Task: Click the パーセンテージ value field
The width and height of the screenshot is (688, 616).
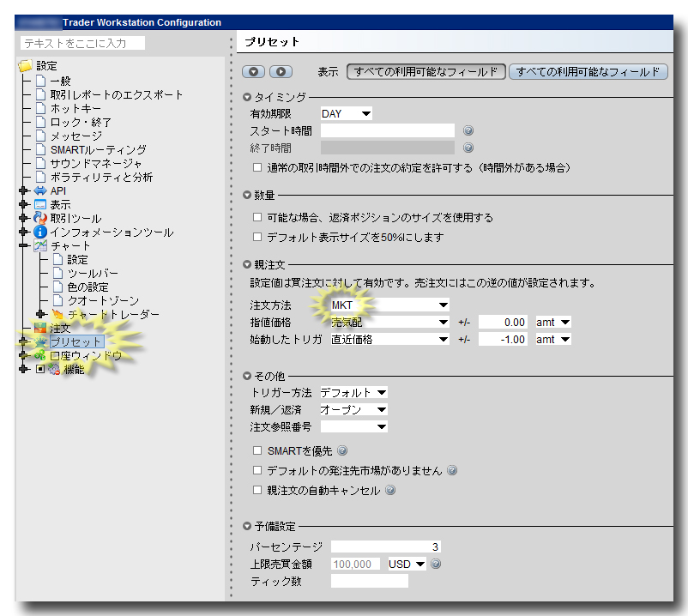Action: pos(386,547)
